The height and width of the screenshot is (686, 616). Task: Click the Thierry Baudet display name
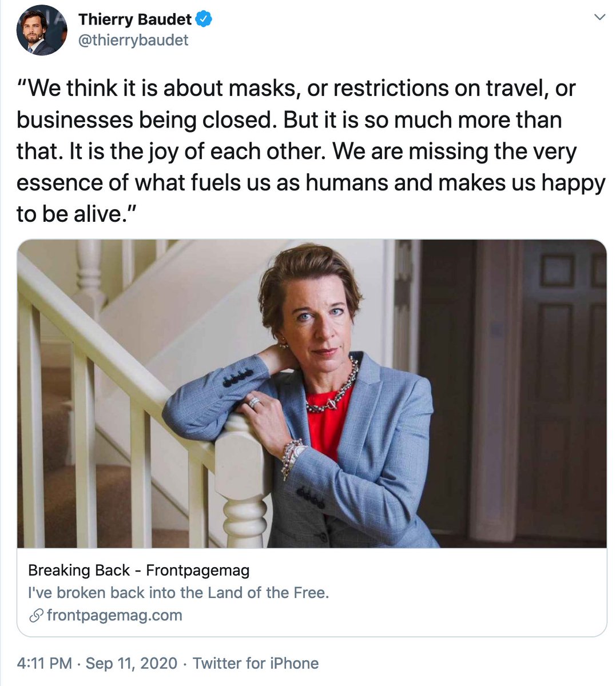(135, 19)
